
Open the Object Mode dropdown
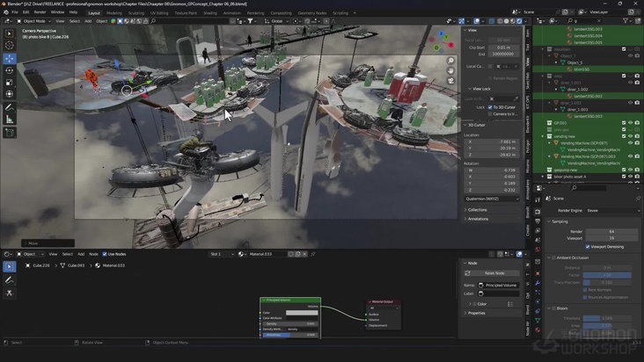point(33,21)
